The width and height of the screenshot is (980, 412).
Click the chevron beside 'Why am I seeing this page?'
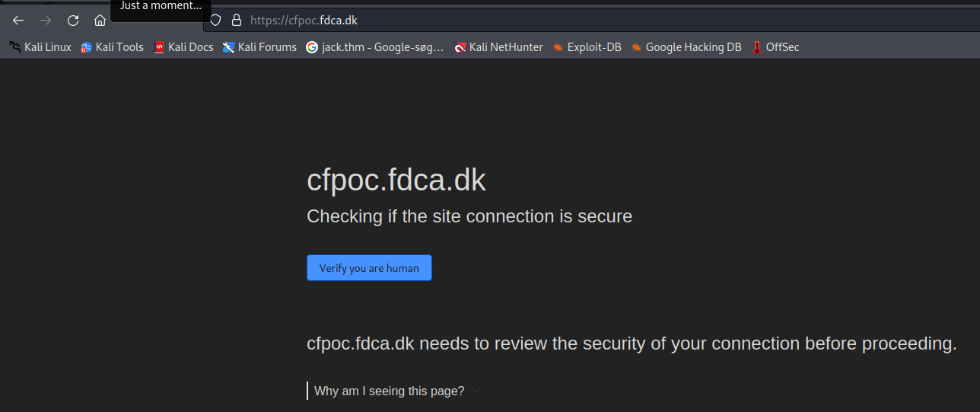[x=476, y=391]
